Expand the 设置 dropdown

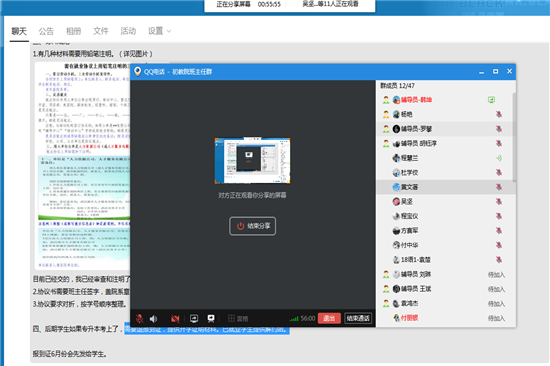coord(160,31)
